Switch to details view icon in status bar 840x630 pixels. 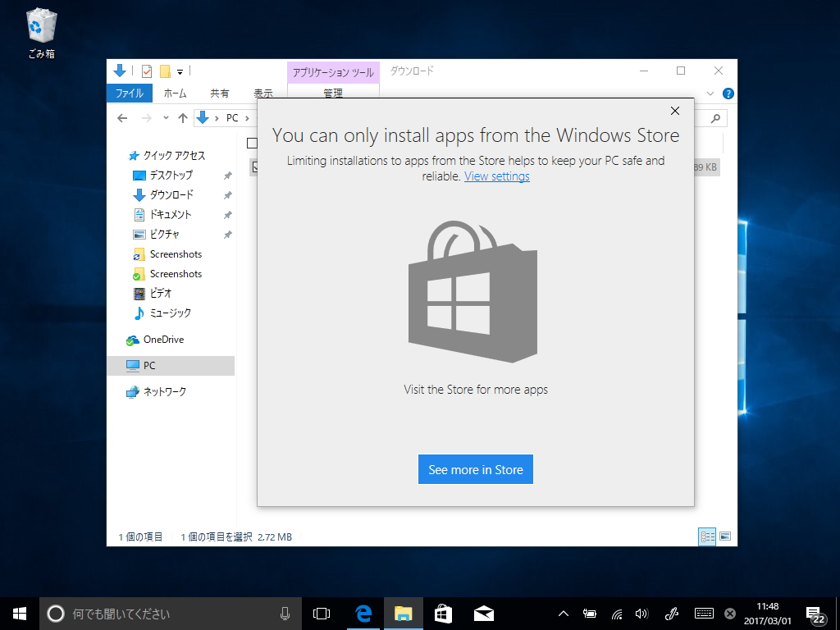click(x=707, y=536)
